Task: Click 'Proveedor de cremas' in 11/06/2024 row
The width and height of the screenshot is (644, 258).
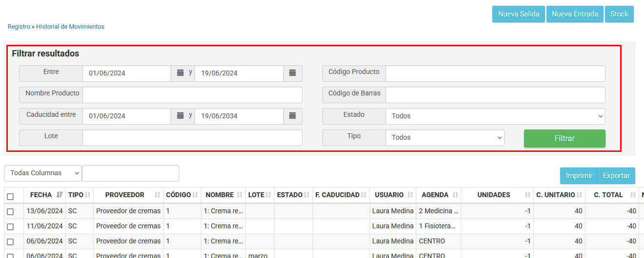Action: click(128, 226)
